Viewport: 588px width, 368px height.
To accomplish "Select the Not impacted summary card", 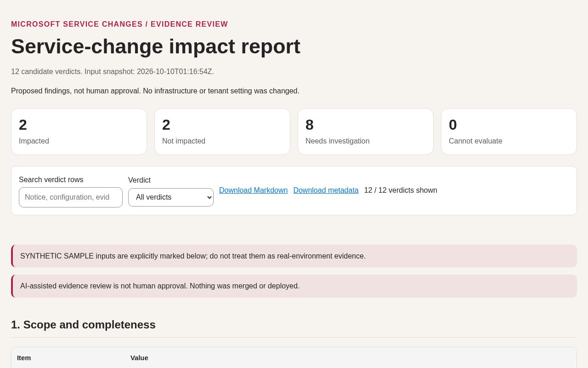I will click(222, 132).
